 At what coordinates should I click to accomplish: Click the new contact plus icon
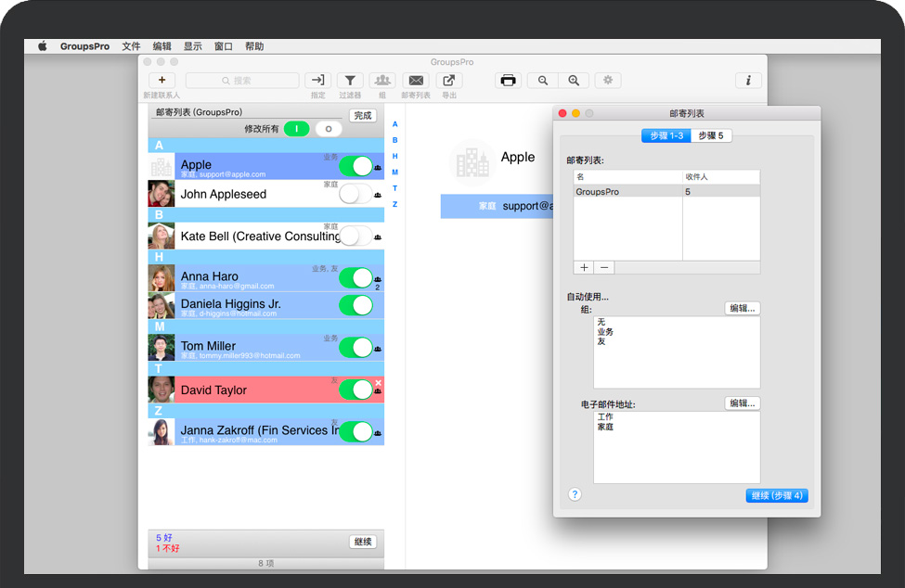coord(162,81)
